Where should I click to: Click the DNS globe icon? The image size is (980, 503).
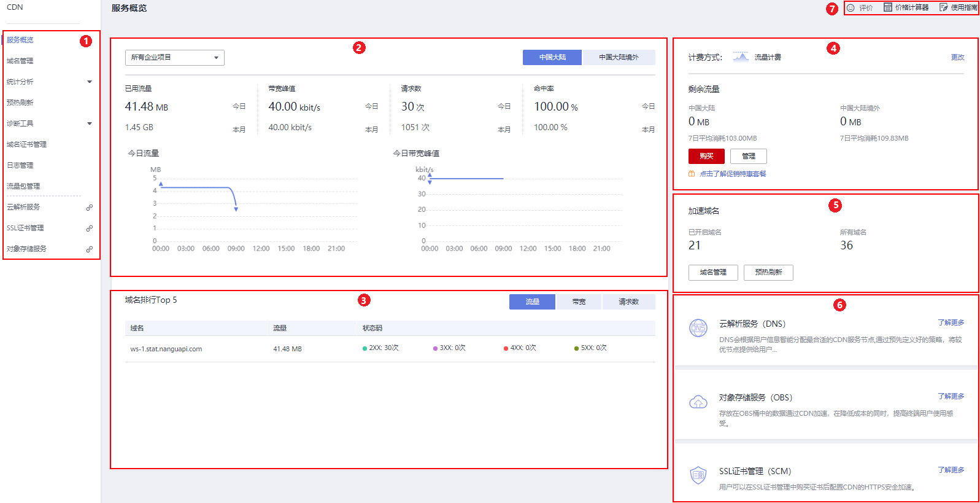tap(698, 328)
